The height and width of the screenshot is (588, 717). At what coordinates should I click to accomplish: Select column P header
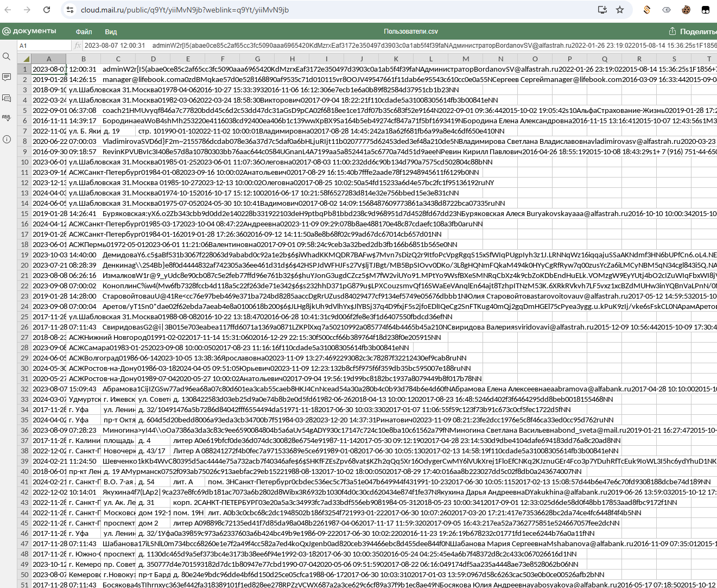coord(570,59)
